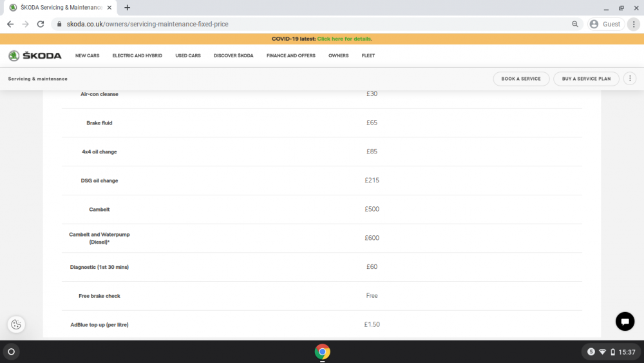Click the £215 price
The width and height of the screenshot is (644, 363).
pos(372,180)
